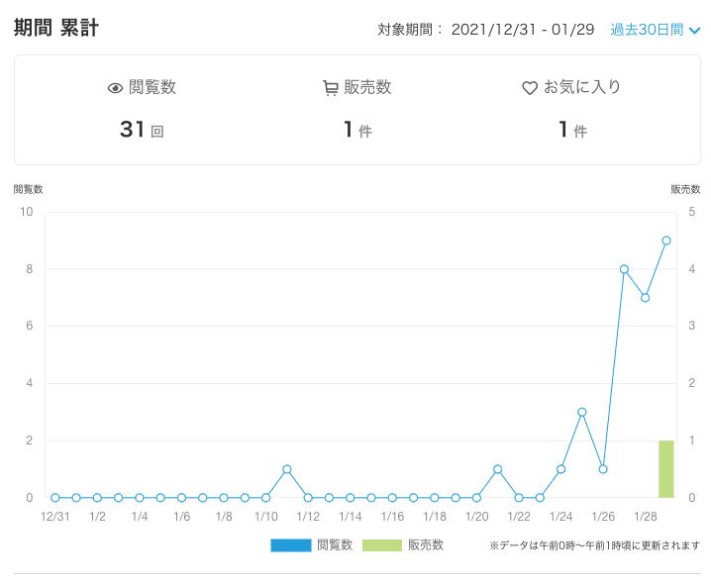Screen dimensions: 711x588
Task: Click the 閲覧数 legend label text
Action: pyautogui.click(x=335, y=544)
